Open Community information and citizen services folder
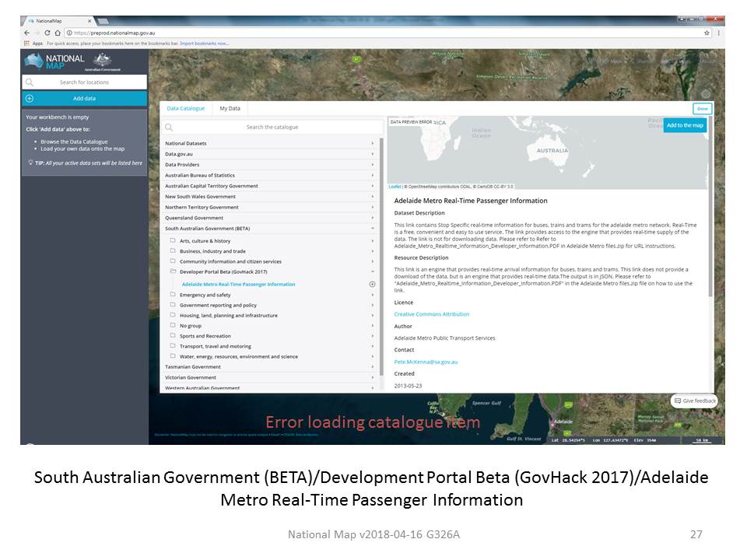 point(272,261)
